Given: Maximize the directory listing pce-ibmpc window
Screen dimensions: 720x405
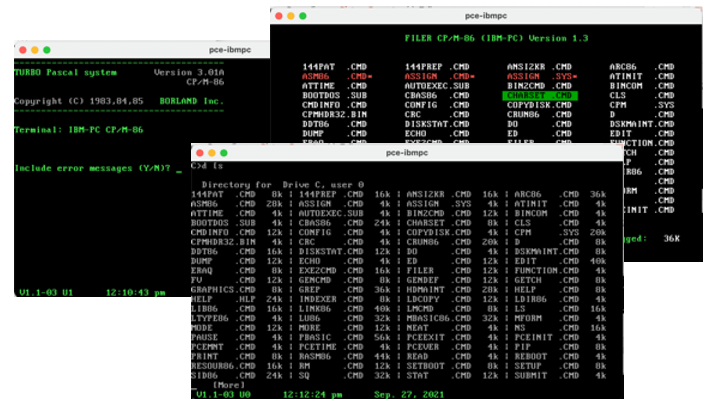Looking at the screenshot, I should (x=224, y=153).
